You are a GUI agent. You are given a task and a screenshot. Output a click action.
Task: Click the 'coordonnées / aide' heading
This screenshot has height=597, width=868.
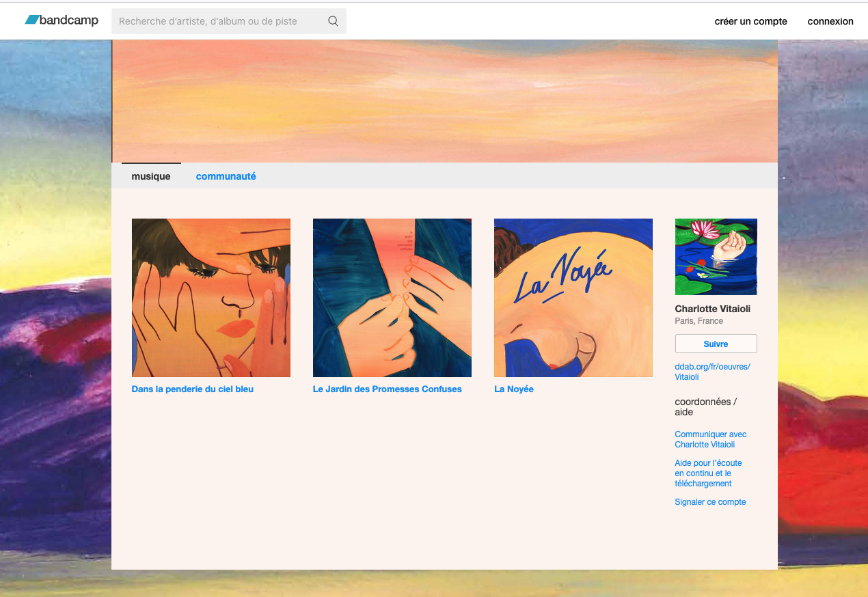pos(706,407)
